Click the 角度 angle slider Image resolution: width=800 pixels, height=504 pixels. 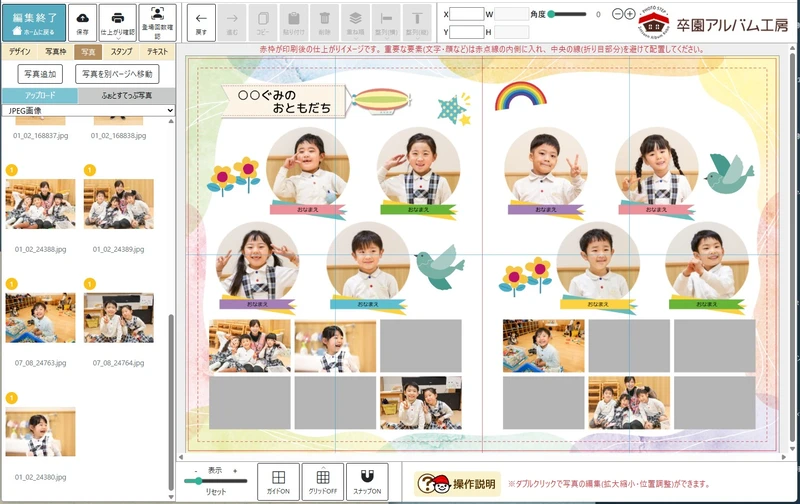click(x=570, y=14)
